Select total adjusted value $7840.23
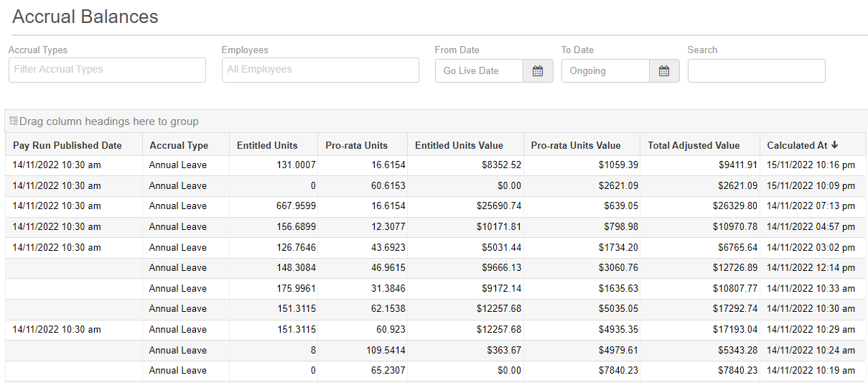The width and height of the screenshot is (868, 383). point(737,370)
